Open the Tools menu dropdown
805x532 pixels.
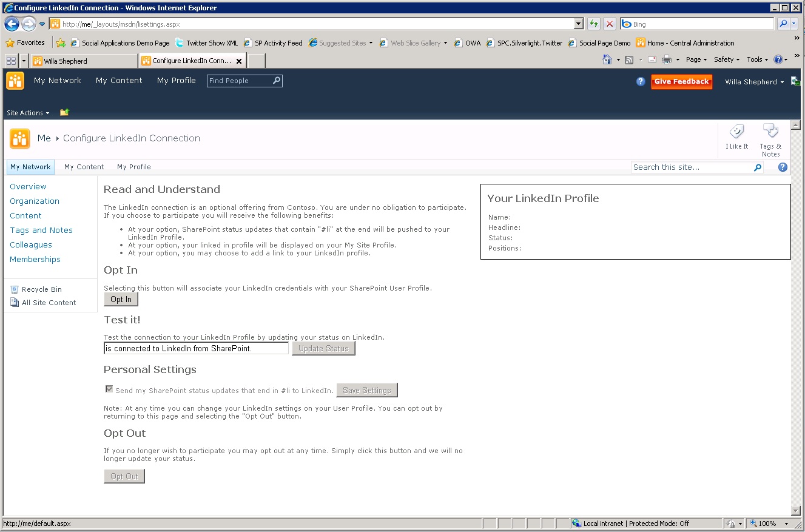click(758, 59)
